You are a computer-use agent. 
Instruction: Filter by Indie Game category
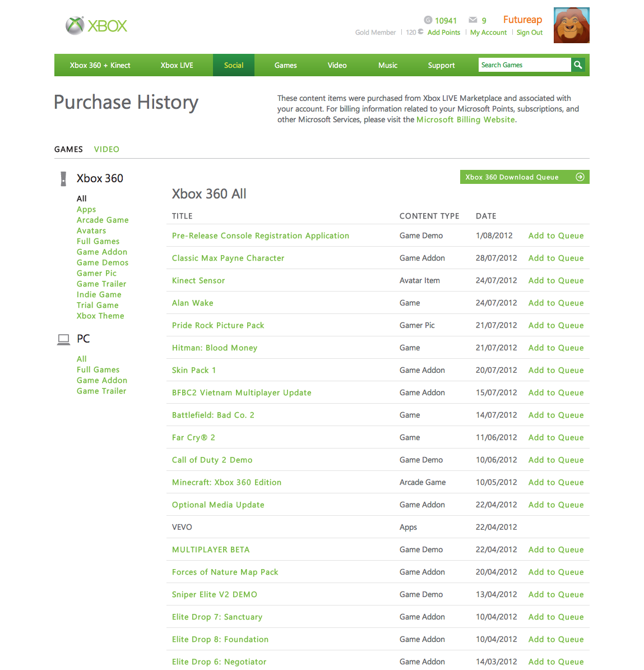(x=99, y=295)
